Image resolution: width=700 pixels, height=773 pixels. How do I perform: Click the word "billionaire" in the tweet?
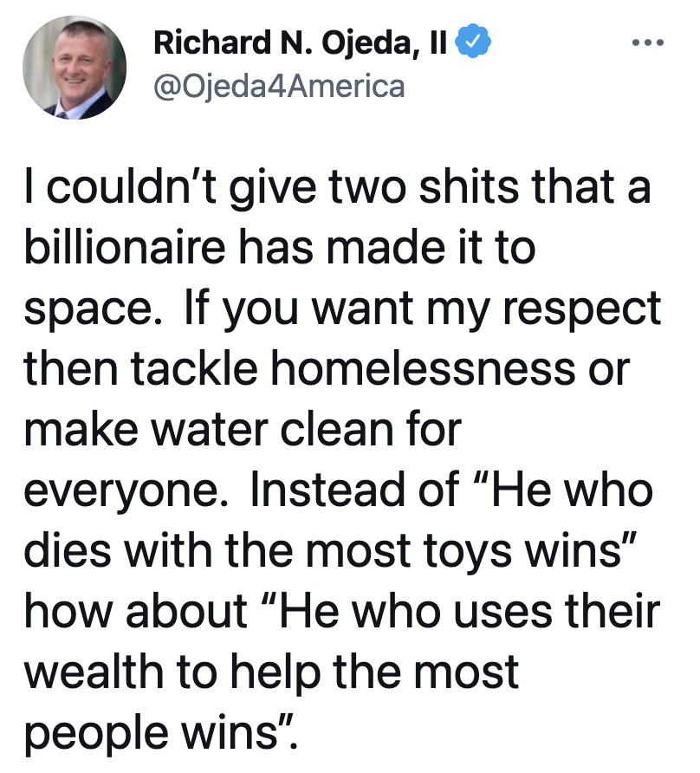pos(124,246)
